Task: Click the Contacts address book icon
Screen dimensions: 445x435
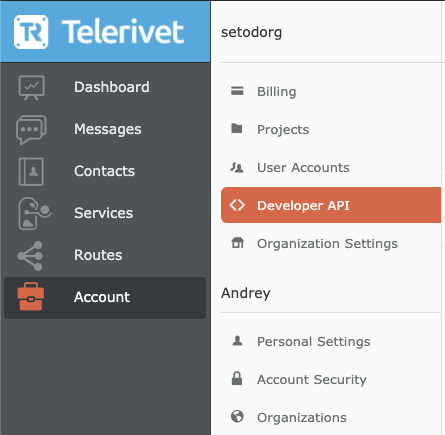Action: click(31, 172)
